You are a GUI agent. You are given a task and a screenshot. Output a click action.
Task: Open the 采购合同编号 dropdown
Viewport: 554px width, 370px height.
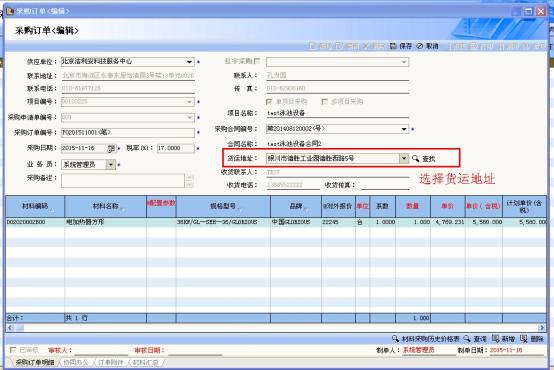(404, 129)
